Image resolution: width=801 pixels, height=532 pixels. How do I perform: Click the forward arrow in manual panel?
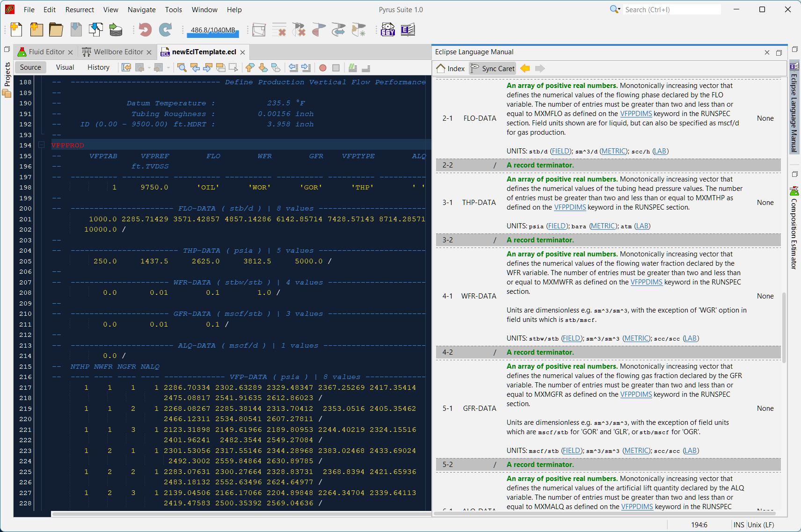pyautogui.click(x=540, y=68)
